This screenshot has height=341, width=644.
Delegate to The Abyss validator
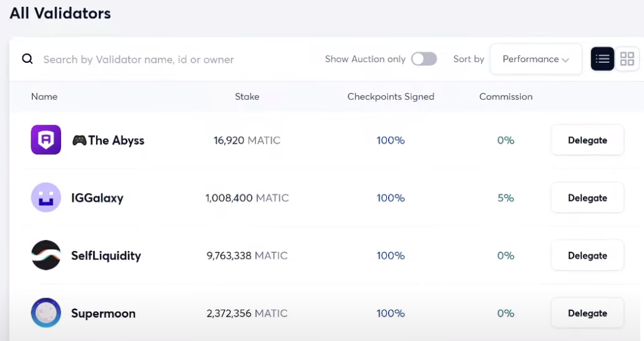tap(587, 140)
